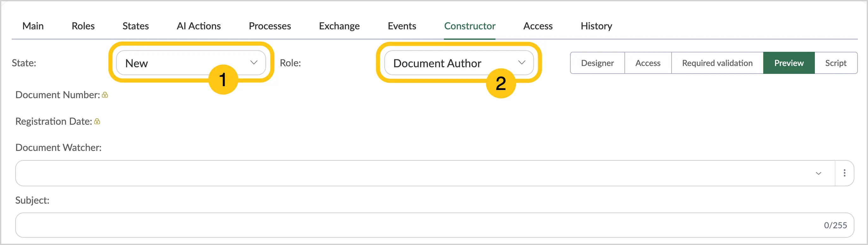Image resolution: width=868 pixels, height=245 pixels.
Task: Select the Access mode button beside Designer
Action: coord(648,63)
